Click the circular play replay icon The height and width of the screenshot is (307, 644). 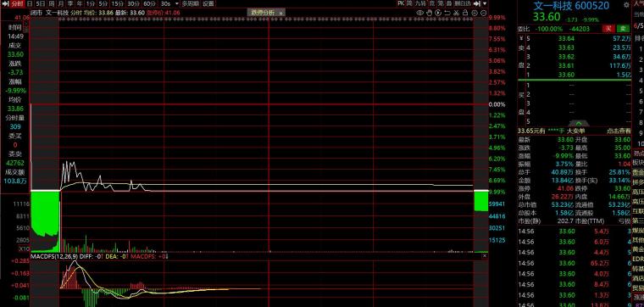[x=438, y=13]
